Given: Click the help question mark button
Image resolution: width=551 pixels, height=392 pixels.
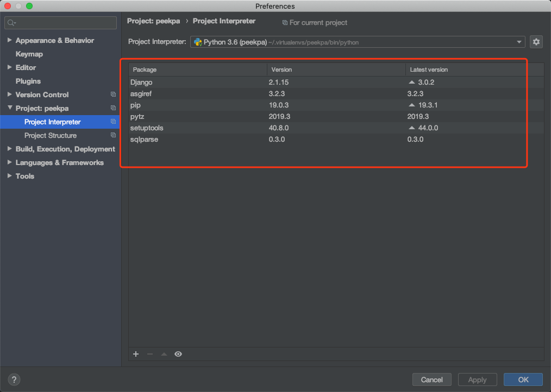Looking at the screenshot, I should click(14, 380).
